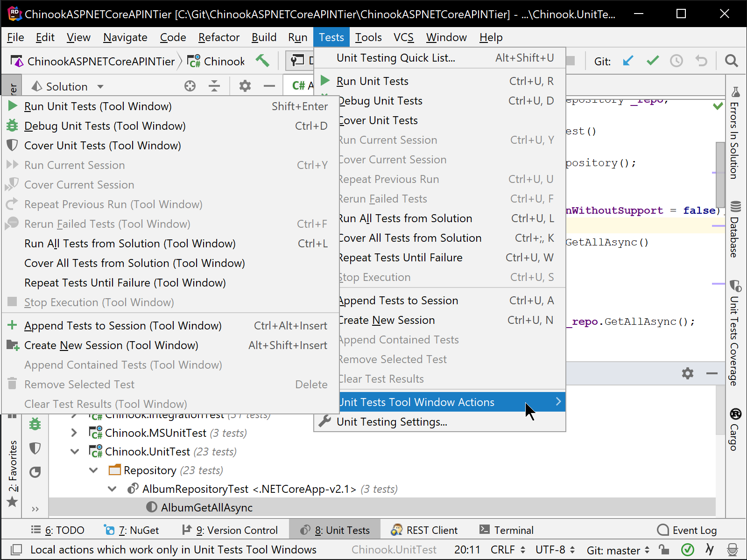Select Debug Unit Tests in Tests menu

[452, 101]
